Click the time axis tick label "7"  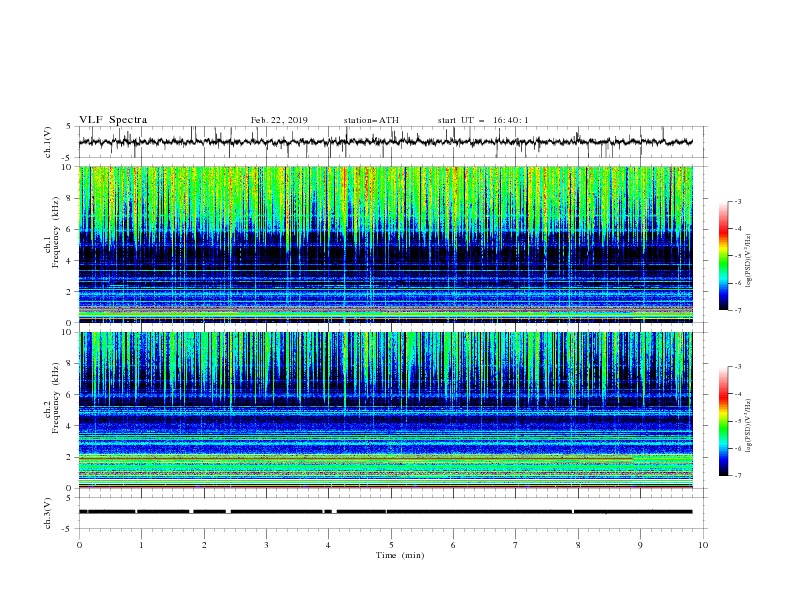516,545
